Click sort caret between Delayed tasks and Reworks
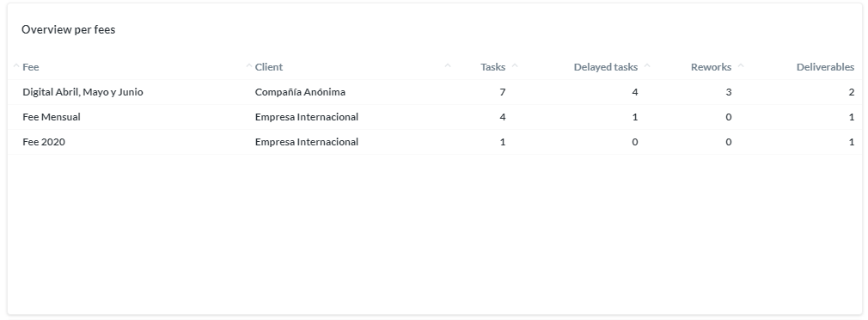This screenshot has height=320, width=868. (647, 66)
